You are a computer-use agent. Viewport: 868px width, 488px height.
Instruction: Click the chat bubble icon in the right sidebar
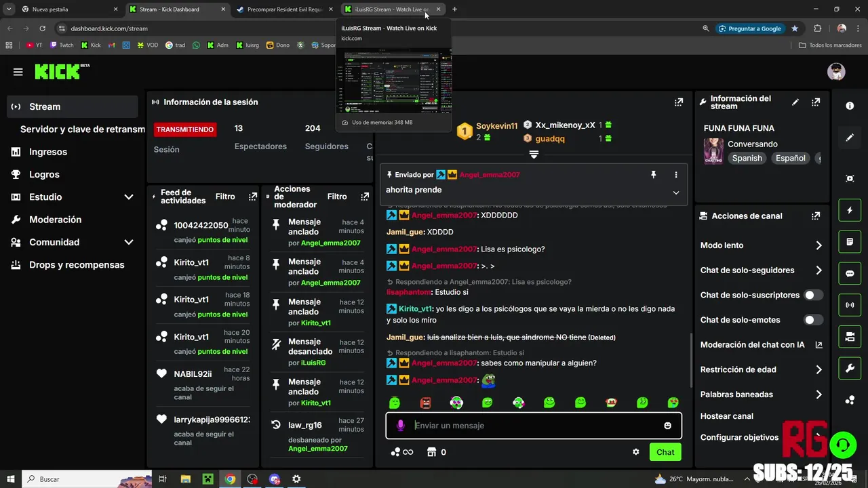coord(850,274)
